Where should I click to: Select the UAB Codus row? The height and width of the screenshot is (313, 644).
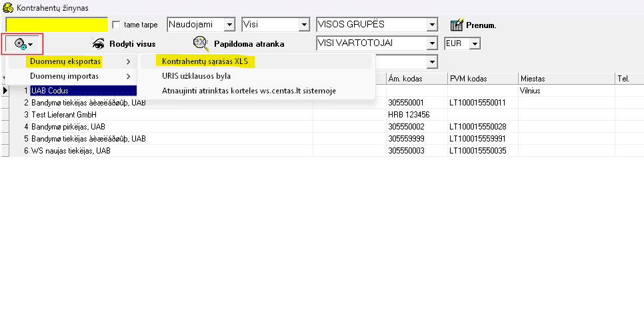(x=83, y=91)
